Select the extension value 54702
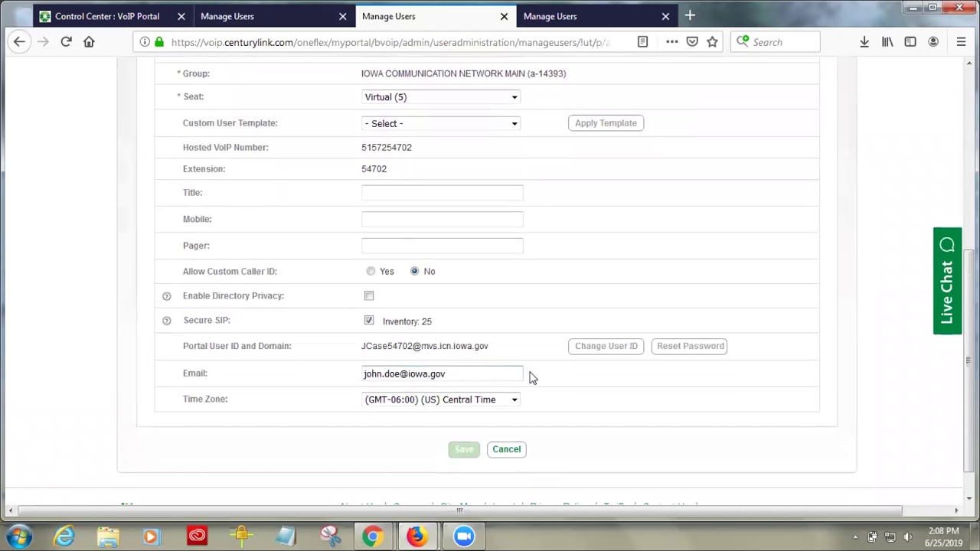Viewport: 980px width, 551px height. click(x=374, y=169)
